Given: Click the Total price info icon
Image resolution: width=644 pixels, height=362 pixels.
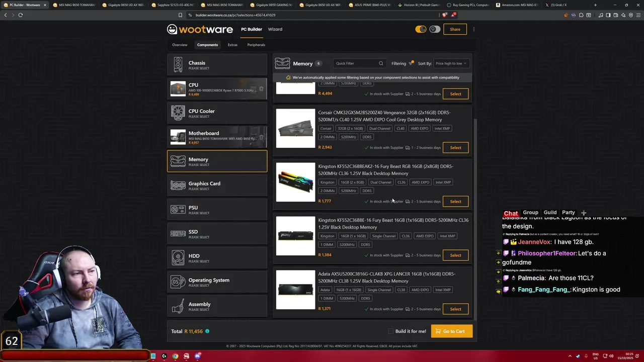Looking at the screenshot, I should [207, 331].
